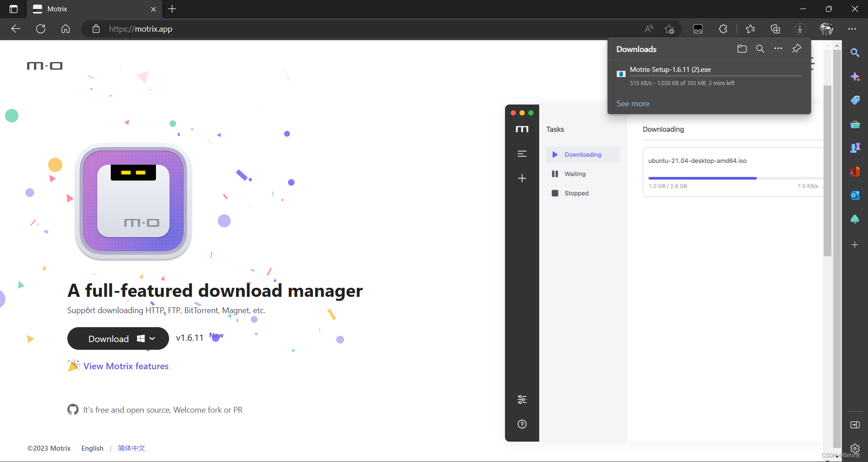Open the Edge sidebar tree icon

pyautogui.click(x=855, y=219)
